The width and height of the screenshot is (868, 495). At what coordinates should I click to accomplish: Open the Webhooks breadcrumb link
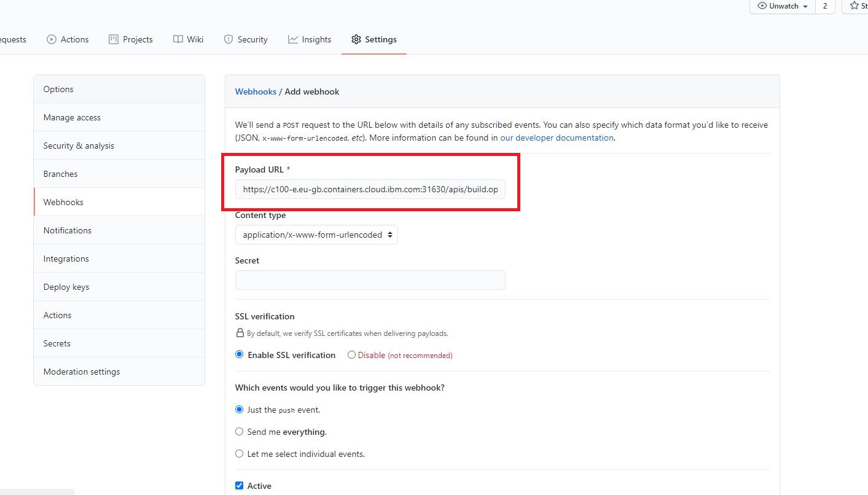tap(256, 91)
